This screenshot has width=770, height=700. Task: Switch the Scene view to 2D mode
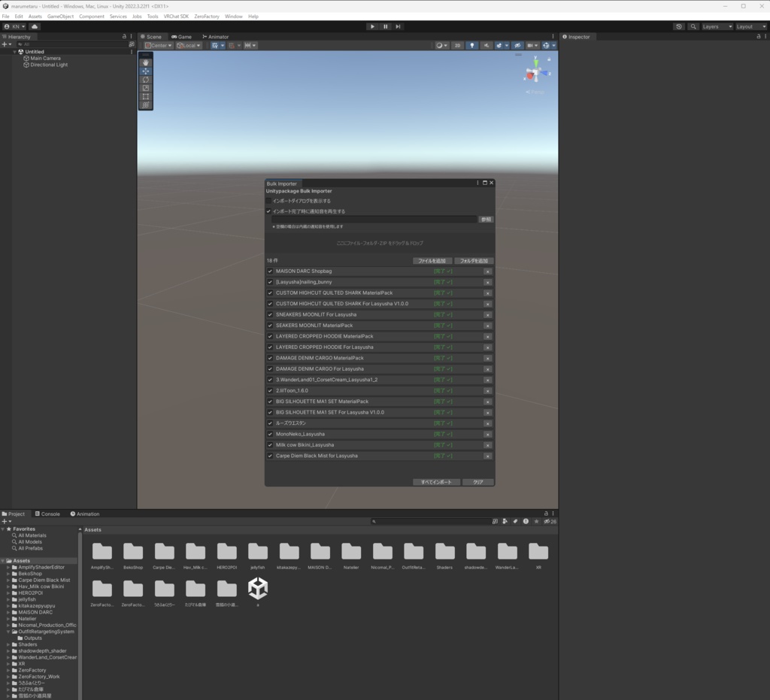coord(457,45)
